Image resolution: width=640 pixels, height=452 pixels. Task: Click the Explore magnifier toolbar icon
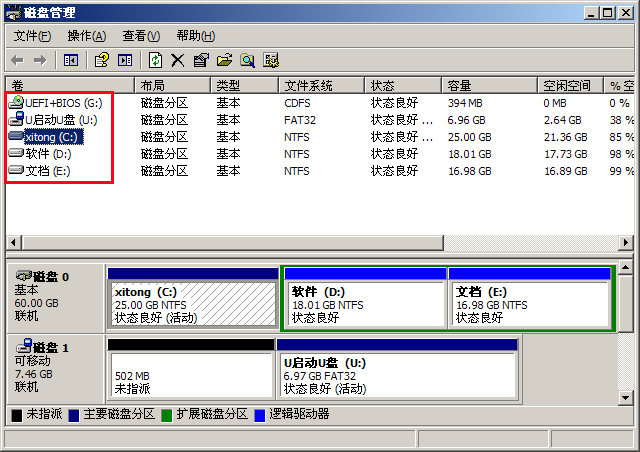pos(247,60)
